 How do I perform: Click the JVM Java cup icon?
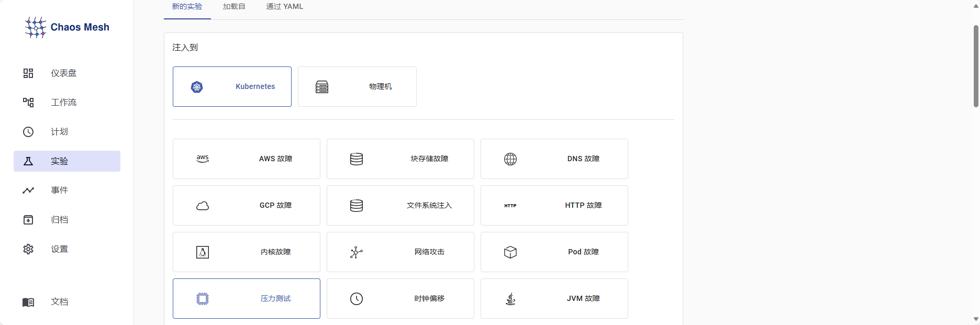coord(510,299)
